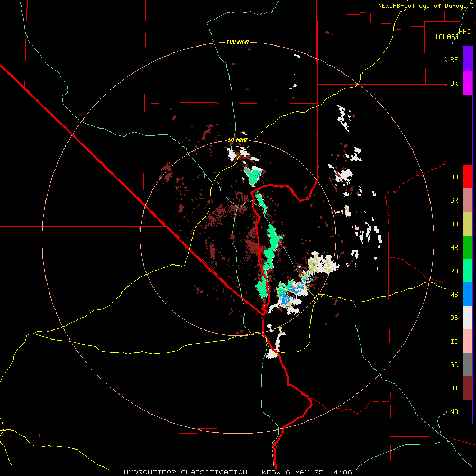476x476 pixels.
Task: Click the gray GC legend swatch
Action: click(x=467, y=364)
